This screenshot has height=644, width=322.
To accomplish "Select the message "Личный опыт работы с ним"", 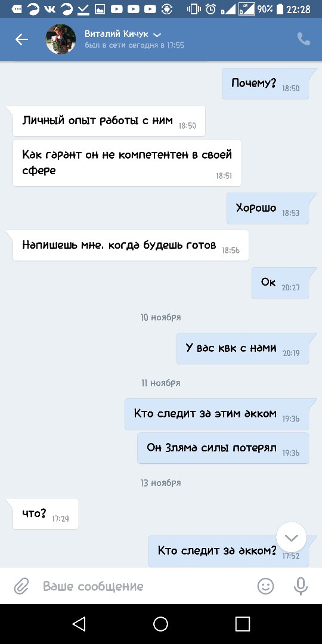I will 109,120.
